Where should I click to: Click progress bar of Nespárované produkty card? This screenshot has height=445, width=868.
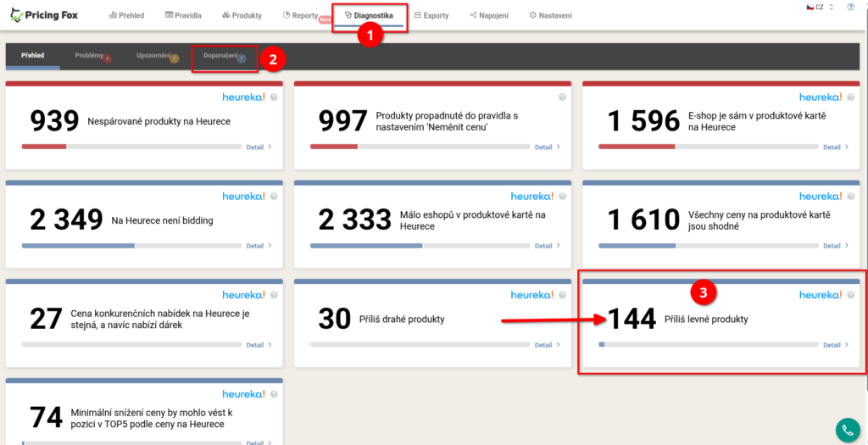(131, 147)
